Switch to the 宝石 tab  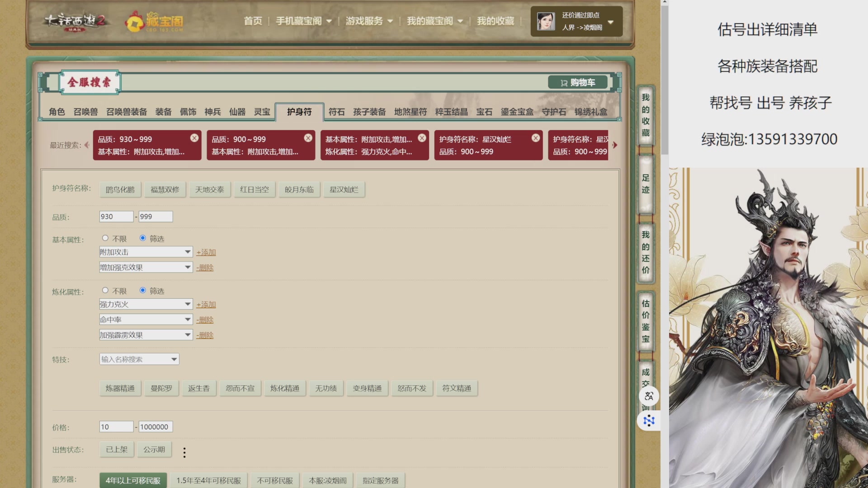pos(484,112)
